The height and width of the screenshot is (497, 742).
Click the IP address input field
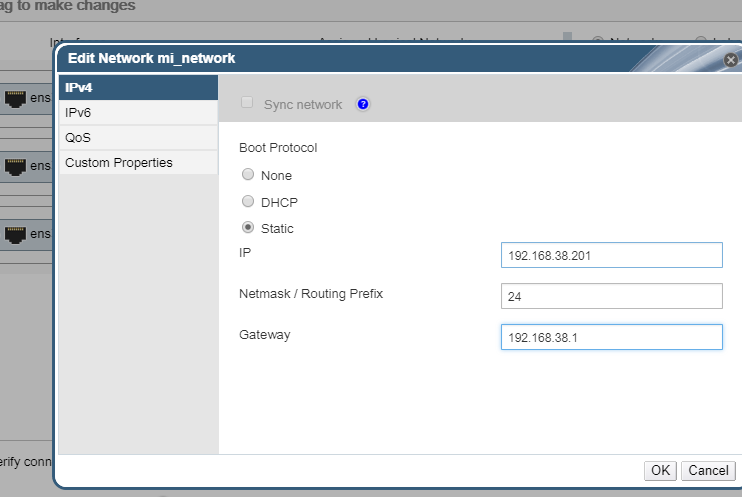tap(611, 255)
